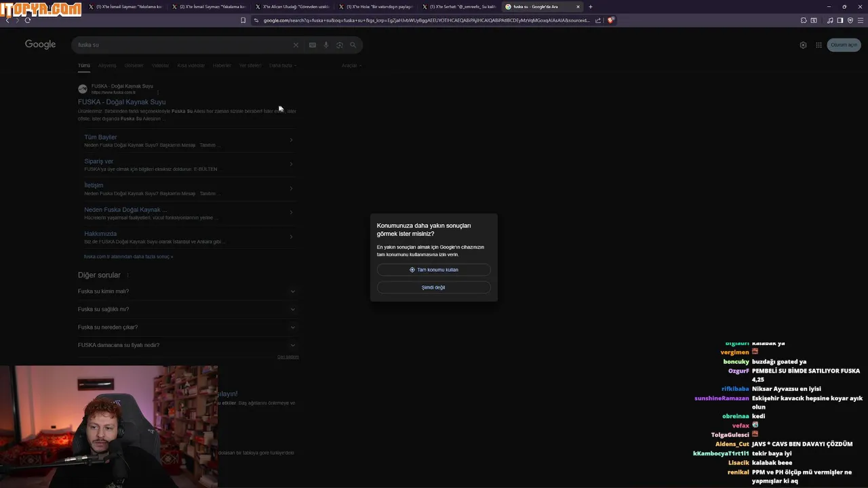868x488 pixels.
Task: Reload the page with the refresh icon
Action: point(28,20)
